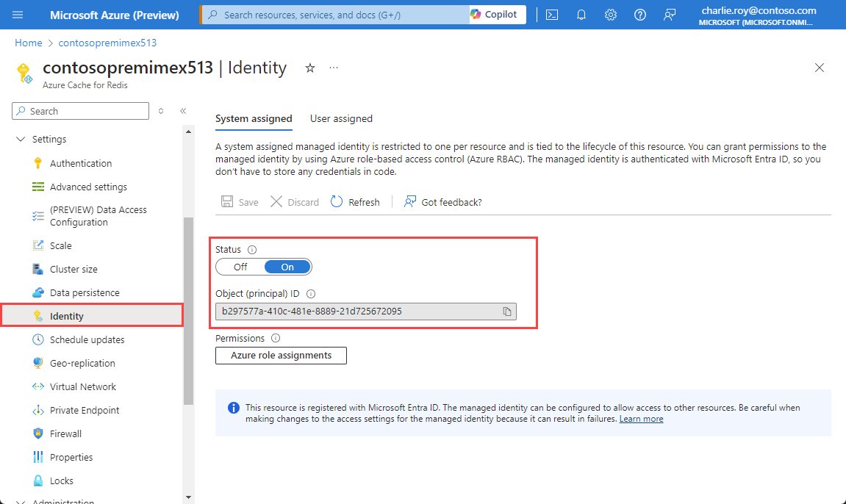Switch to System assigned tab
846x504 pixels.
click(x=254, y=118)
